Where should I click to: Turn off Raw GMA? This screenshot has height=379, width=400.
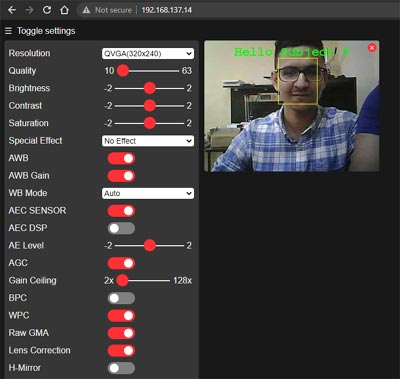[x=121, y=333]
